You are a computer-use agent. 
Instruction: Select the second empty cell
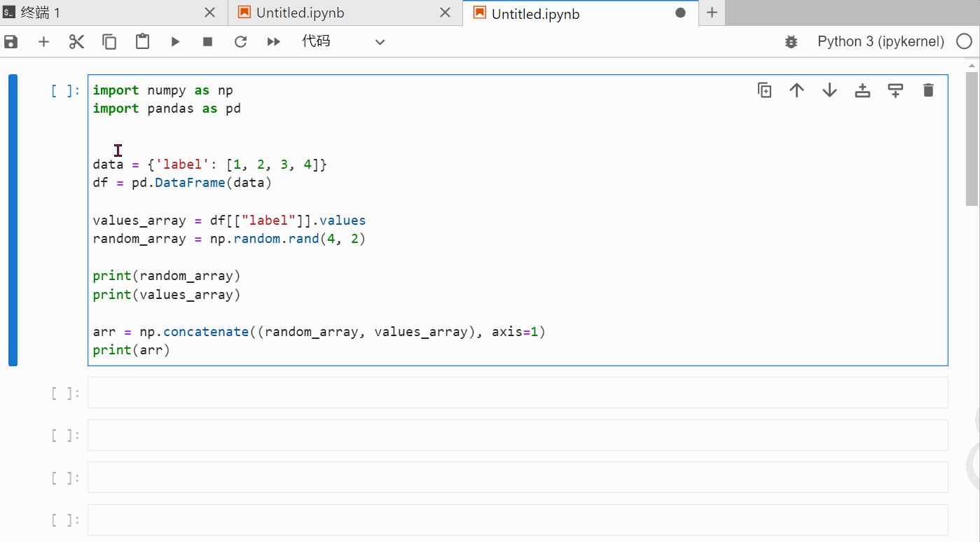pos(518,435)
